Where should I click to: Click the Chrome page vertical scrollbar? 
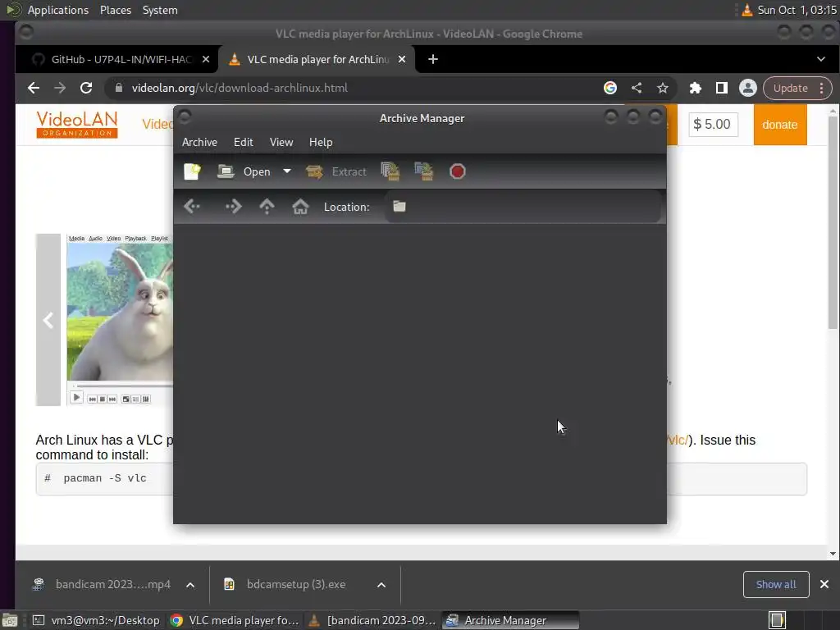point(833,225)
